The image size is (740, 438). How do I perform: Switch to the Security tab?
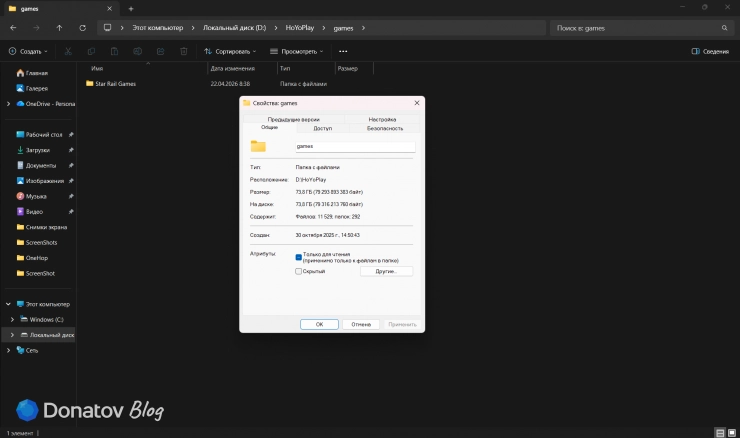385,128
